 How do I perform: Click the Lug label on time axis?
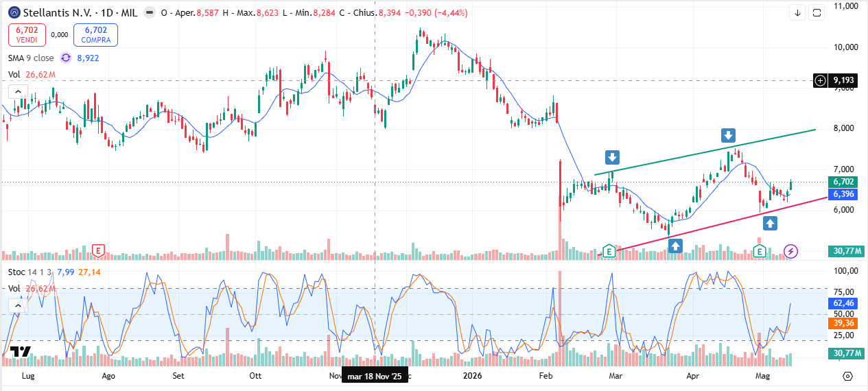[29, 376]
